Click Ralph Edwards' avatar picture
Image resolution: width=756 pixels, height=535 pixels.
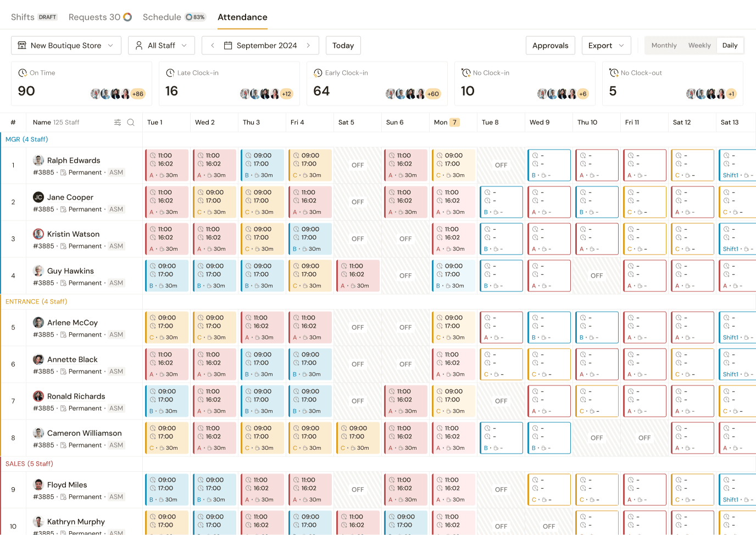coord(38,161)
